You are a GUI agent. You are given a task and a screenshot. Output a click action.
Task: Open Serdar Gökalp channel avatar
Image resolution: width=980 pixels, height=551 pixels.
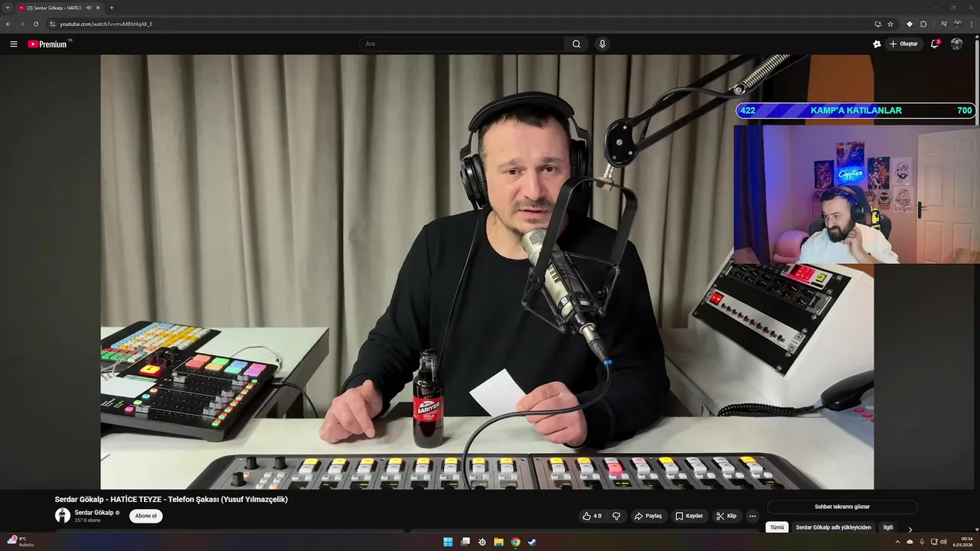63,515
